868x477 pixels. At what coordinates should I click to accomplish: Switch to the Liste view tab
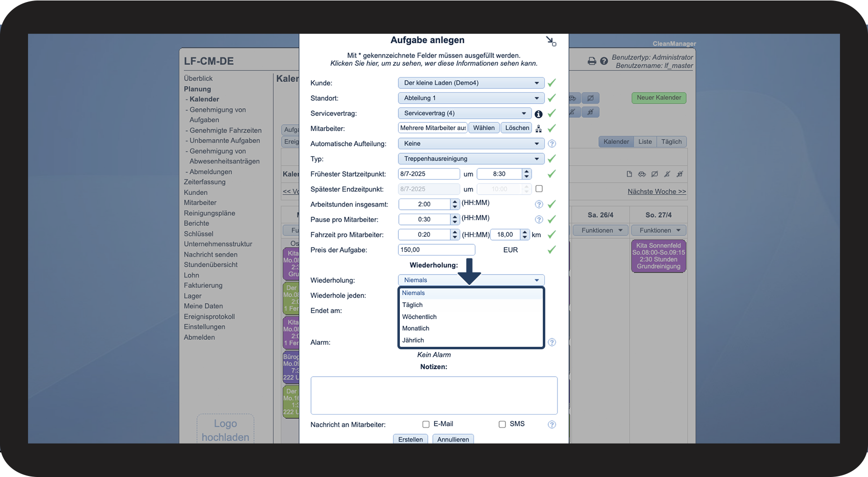click(x=645, y=142)
